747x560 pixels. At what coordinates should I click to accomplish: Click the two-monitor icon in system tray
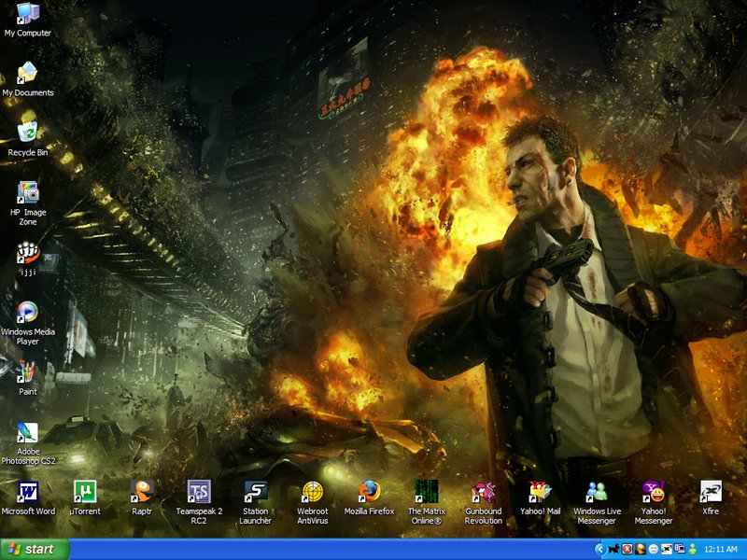[680, 550]
